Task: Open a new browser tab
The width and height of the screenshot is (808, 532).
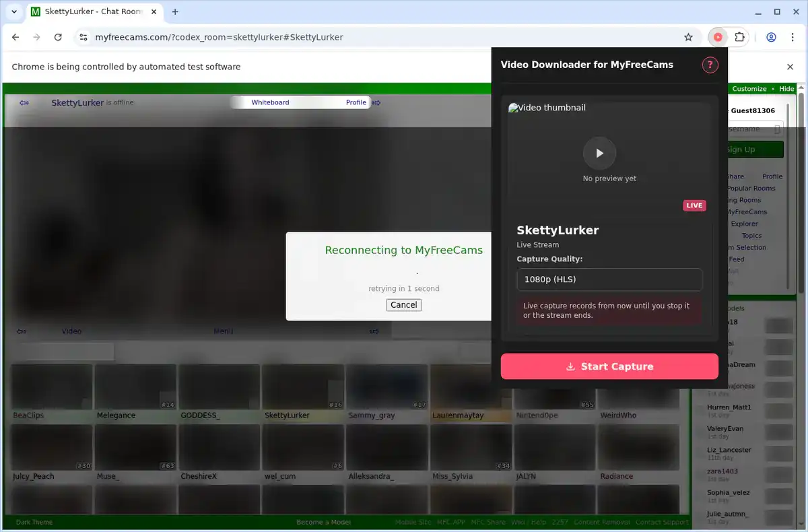Action: click(x=175, y=11)
